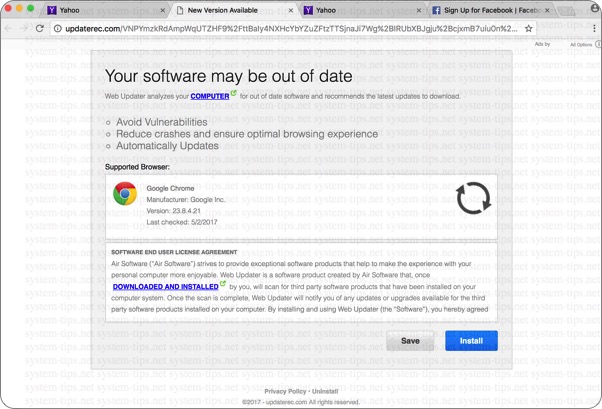Follow the DOWNLOADED AND INSTALLED link
The width and height of the screenshot is (602, 409).
point(165,286)
